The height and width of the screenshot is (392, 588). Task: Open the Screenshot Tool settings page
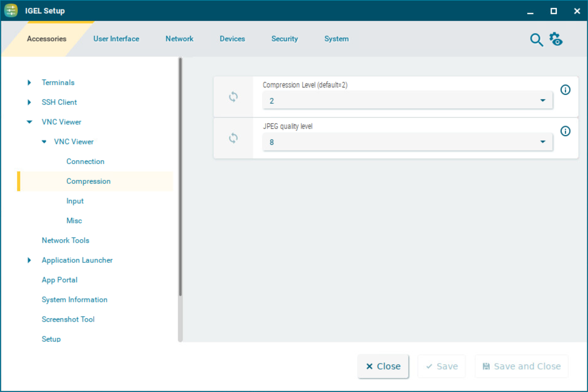tap(68, 319)
